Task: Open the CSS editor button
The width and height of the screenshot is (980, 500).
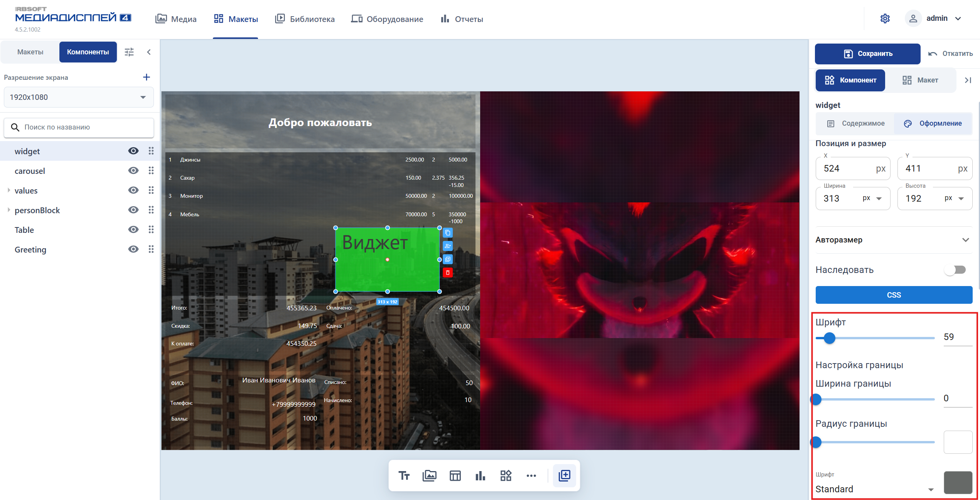Action: pyautogui.click(x=894, y=295)
